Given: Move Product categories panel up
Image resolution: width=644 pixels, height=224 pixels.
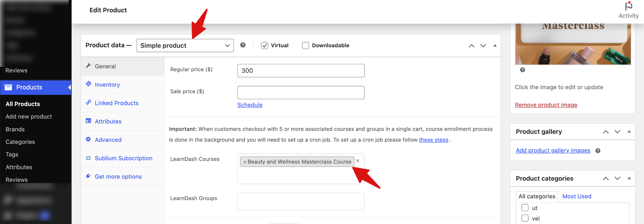Looking at the screenshot, I should click(606, 178).
